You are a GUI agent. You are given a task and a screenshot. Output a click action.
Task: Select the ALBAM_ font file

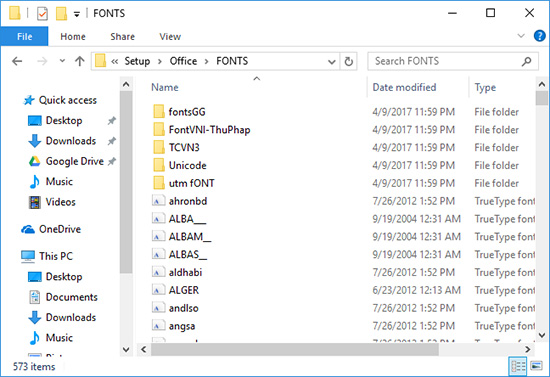[182, 237]
